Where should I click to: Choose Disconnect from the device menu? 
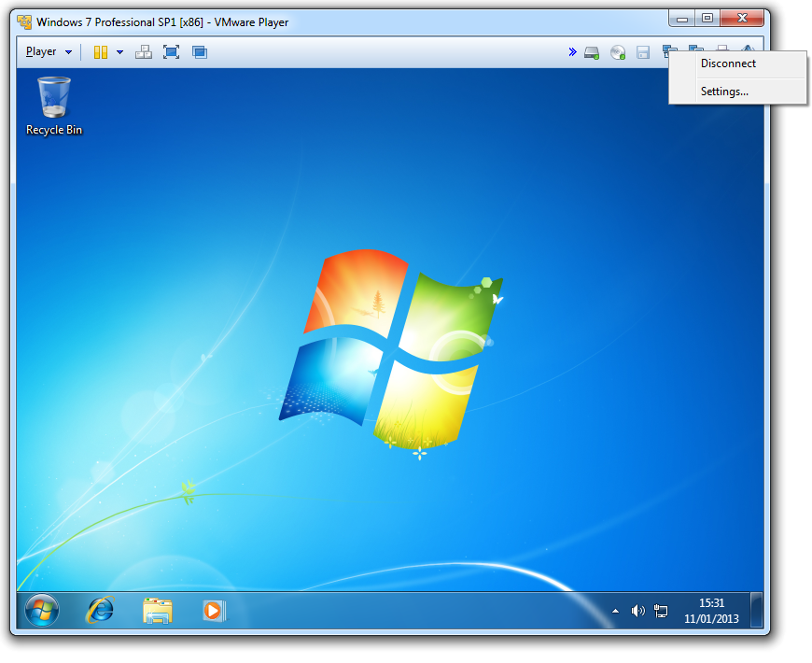(728, 63)
